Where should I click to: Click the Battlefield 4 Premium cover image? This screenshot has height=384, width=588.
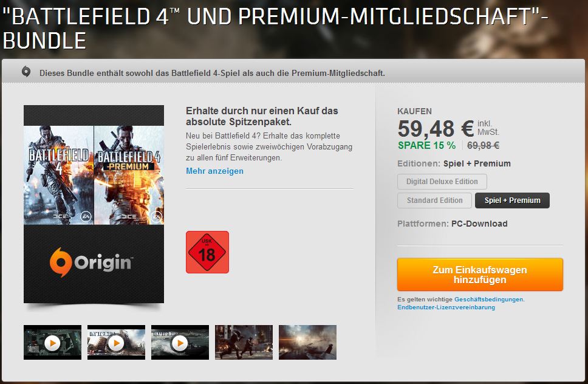point(129,175)
